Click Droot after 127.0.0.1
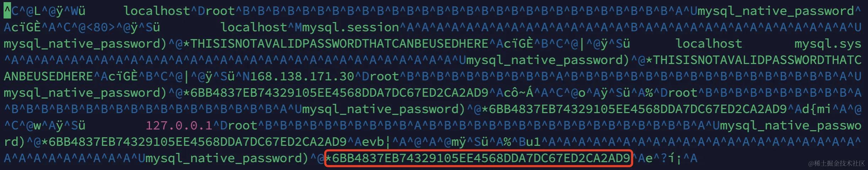Viewport: 868px width, 170px height. 239,126
